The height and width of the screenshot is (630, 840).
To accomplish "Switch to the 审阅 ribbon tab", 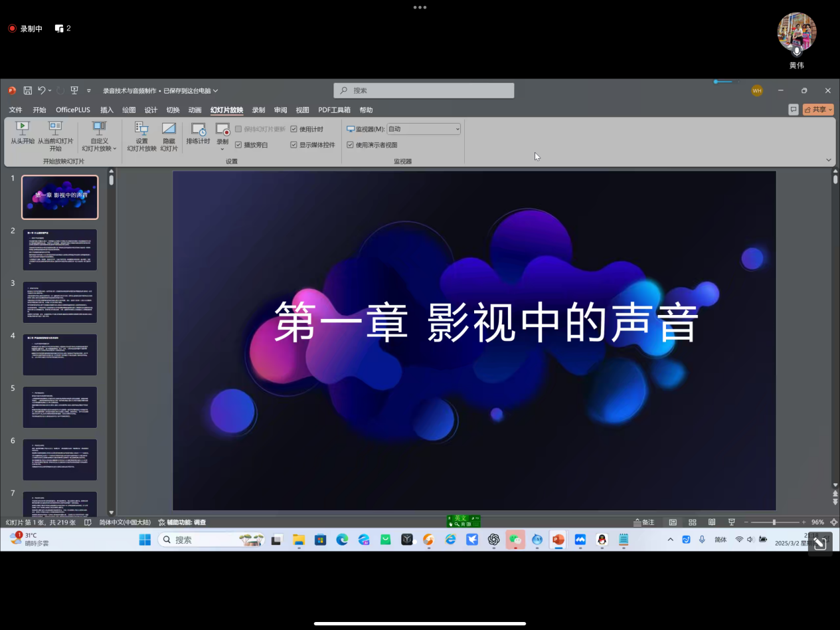I will (x=280, y=110).
